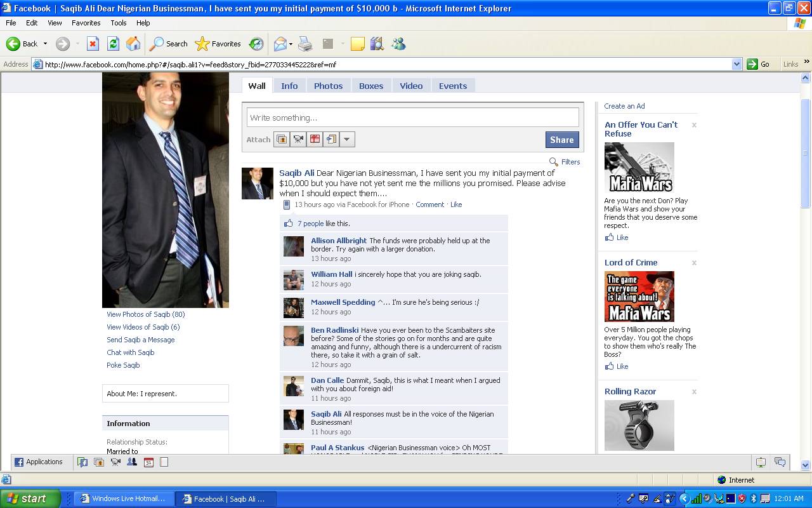
Task: Print the page using the printer icon
Action: 305,44
